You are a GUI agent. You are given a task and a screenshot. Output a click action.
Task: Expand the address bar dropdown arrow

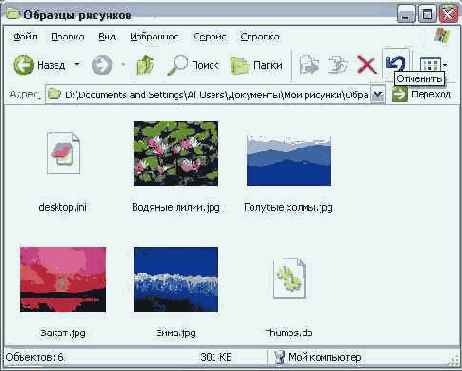pos(378,95)
